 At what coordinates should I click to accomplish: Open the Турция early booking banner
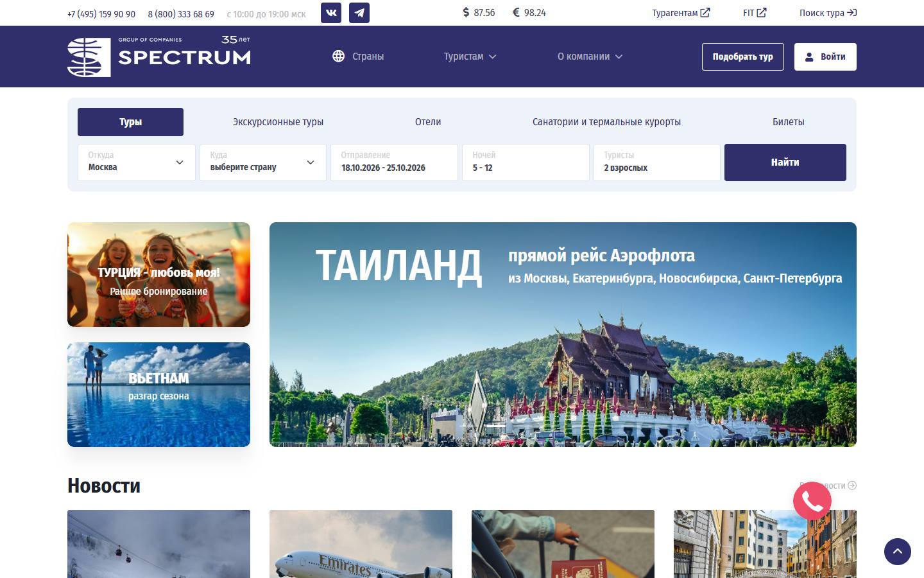pyautogui.click(x=158, y=274)
